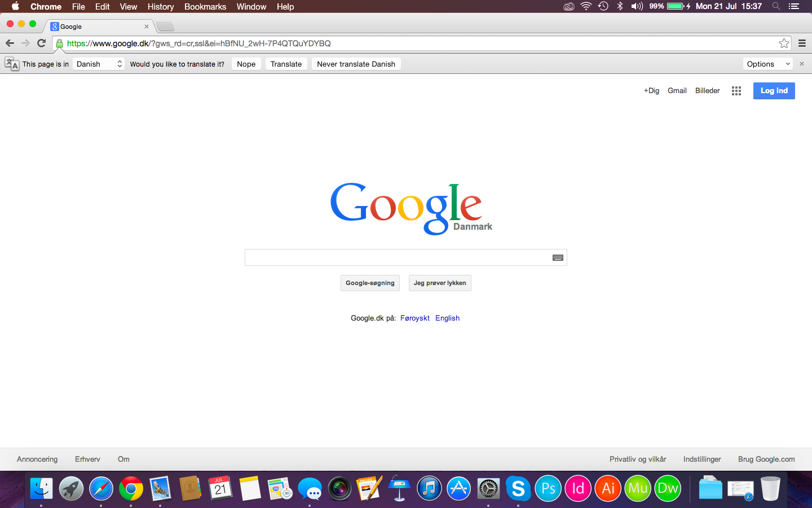Open the History menu
The image size is (812, 508).
tap(161, 7)
